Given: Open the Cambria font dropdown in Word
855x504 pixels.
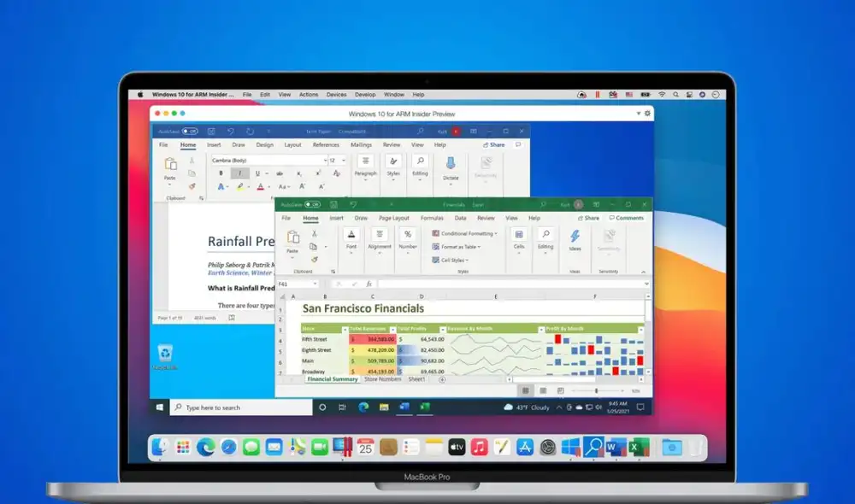Looking at the screenshot, I should pyautogui.click(x=324, y=161).
